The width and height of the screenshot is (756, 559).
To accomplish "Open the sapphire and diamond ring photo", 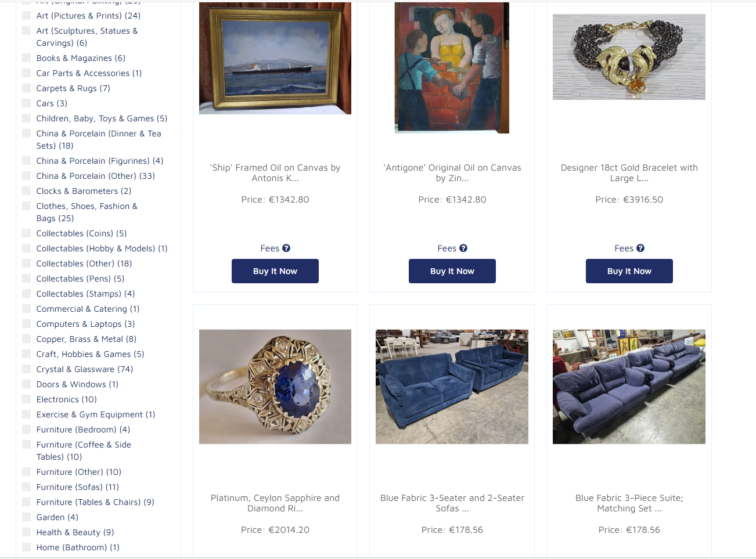I will point(275,387).
